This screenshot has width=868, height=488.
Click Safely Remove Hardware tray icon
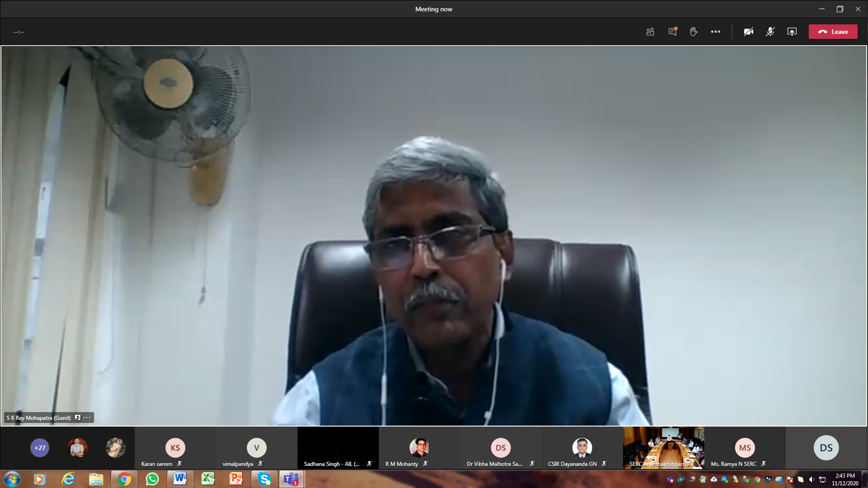pyautogui.click(x=746, y=479)
